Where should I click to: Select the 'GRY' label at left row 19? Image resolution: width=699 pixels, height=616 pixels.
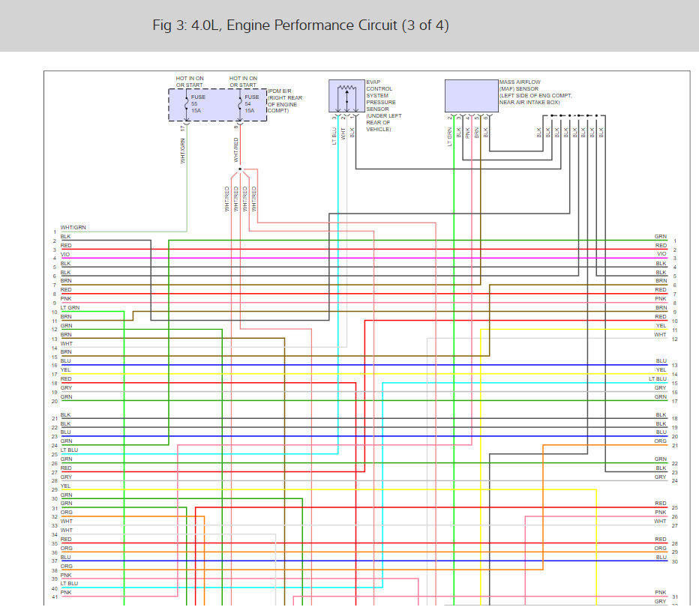click(x=66, y=388)
